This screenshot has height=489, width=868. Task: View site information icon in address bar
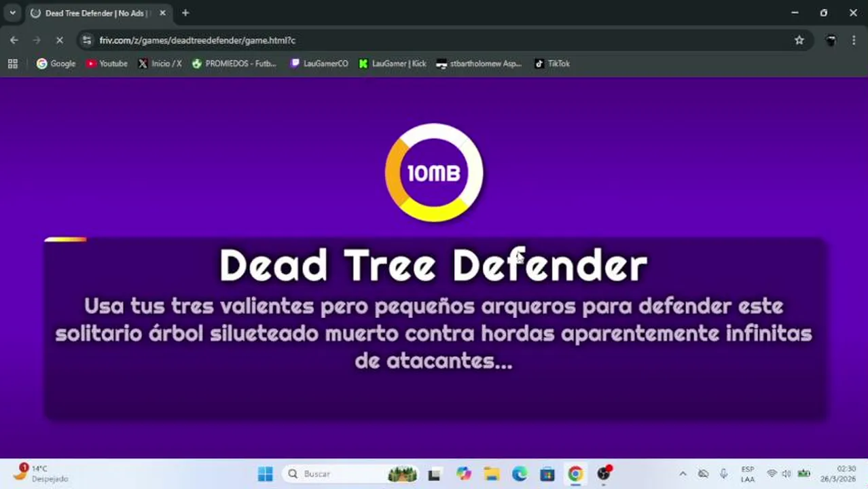click(86, 40)
